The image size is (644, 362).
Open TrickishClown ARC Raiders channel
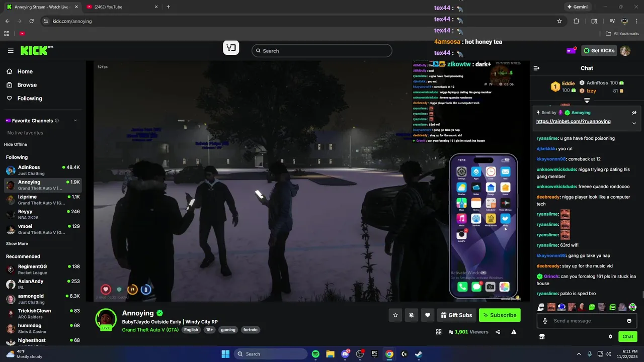tap(43, 314)
